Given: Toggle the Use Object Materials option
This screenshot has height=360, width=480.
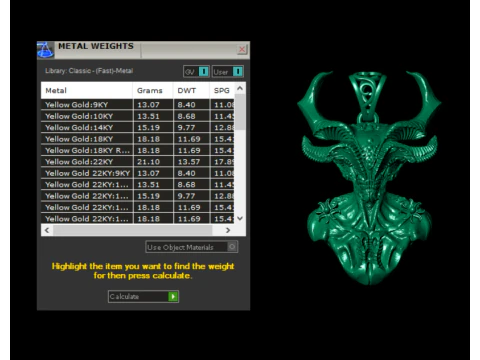Looking at the screenshot, I should click(192, 247).
